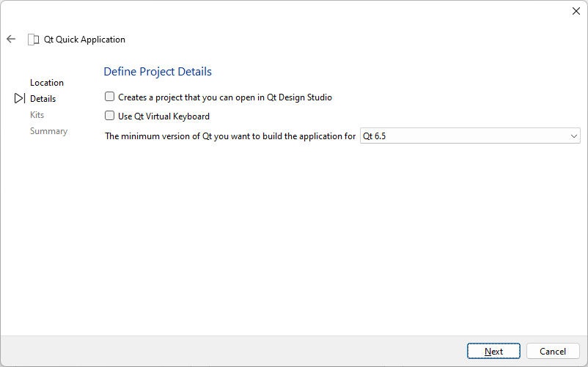Click the 'Use Qt Virtual Keyboard' label text
The image size is (588, 367).
pyautogui.click(x=163, y=116)
